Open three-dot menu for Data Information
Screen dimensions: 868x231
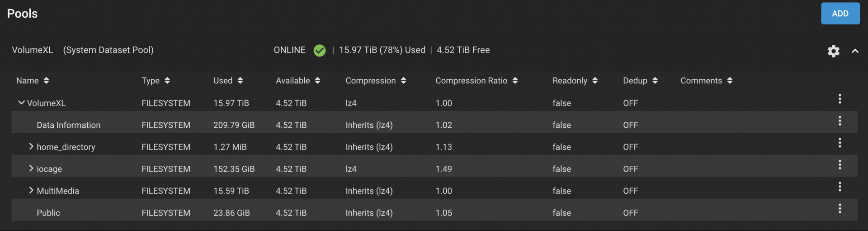click(x=840, y=121)
